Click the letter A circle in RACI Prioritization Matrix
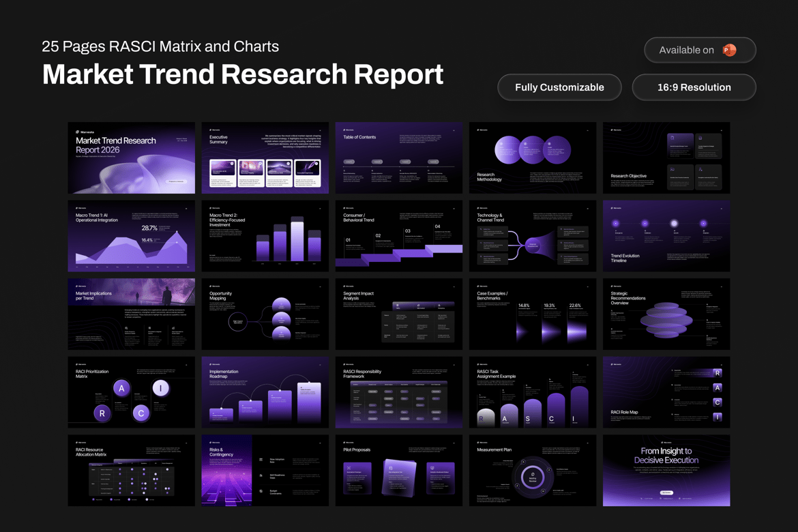The image size is (798, 532). point(121,389)
